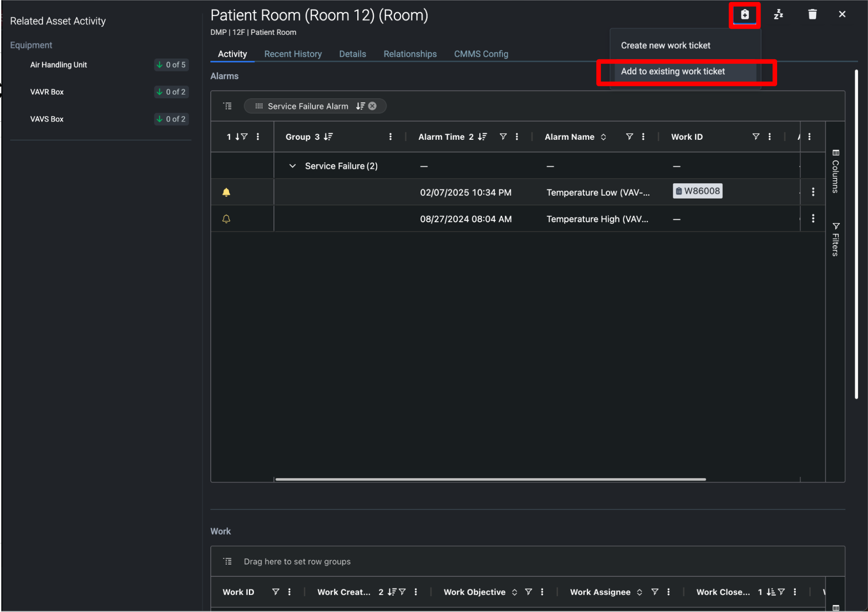Open the row menu for Temperature High alarm
The height and width of the screenshot is (612, 868).
click(x=813, y=219)
